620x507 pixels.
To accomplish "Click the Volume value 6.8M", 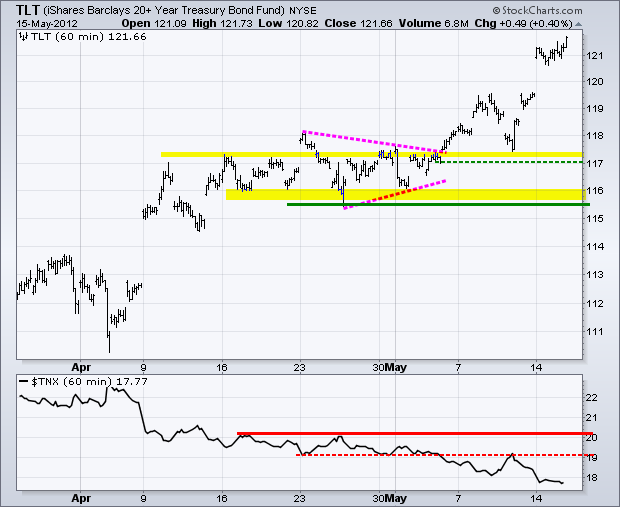I will pos(456,24).
